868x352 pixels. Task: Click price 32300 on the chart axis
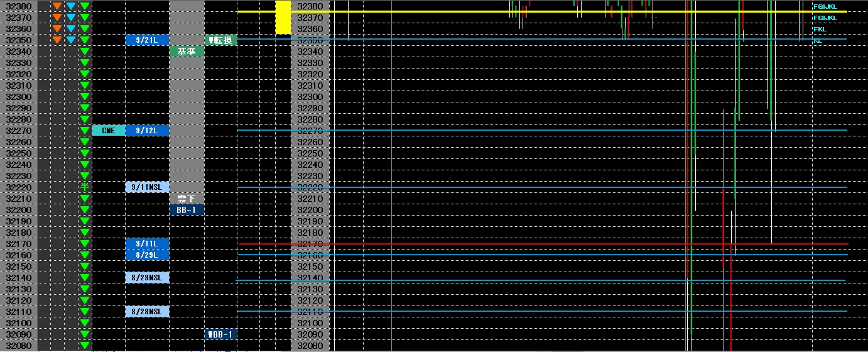click(310, 97)
